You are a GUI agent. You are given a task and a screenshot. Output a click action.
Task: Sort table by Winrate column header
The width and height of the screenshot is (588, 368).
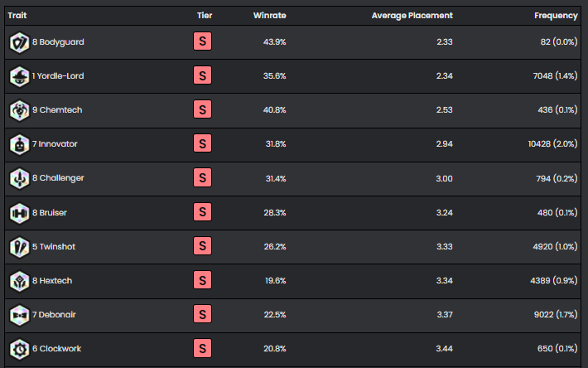coord(269,15)
